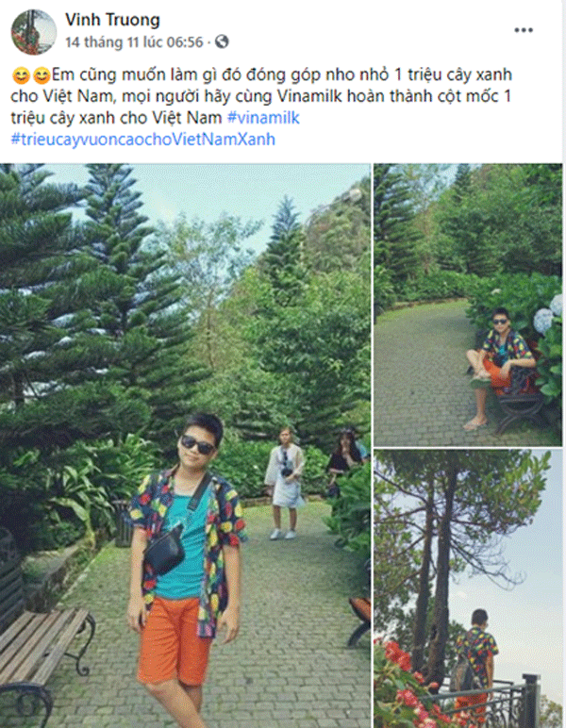Open Vinh Truong's round profile picture
This screenshot has width=566, height=728.
pyautogui.click(x=34, y=32)
